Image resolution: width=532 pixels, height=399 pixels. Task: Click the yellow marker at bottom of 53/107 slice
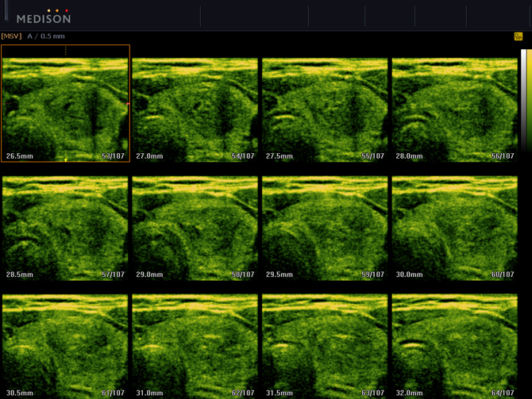point(65,159)
